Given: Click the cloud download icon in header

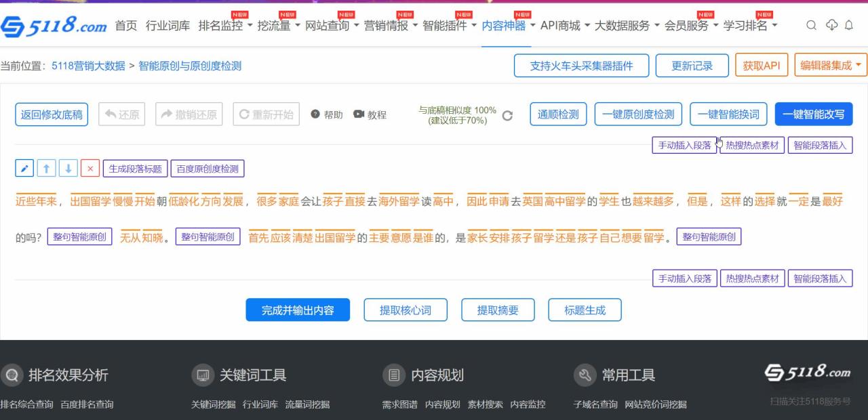Looking at the screenshot, I should click(831, 25).
